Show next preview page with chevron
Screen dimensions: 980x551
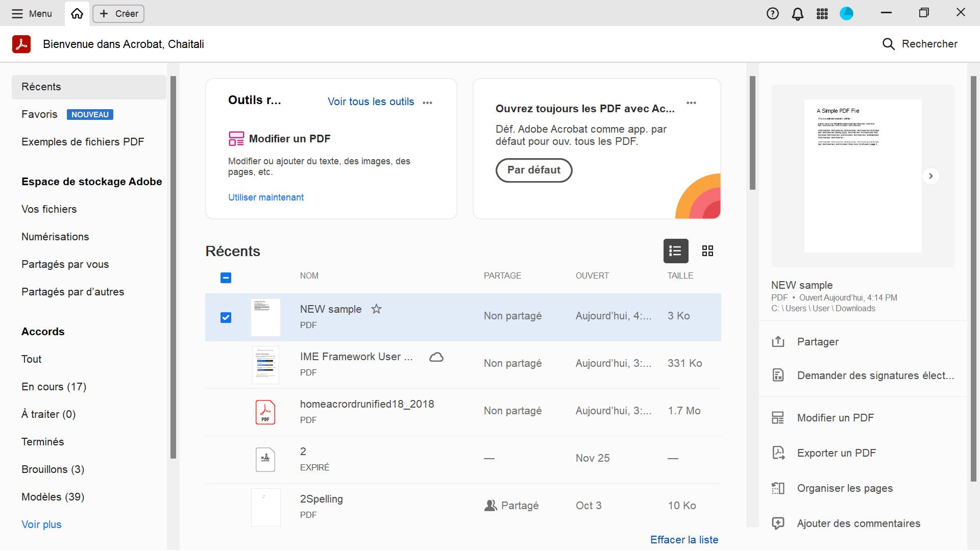(x=930, y=176)
